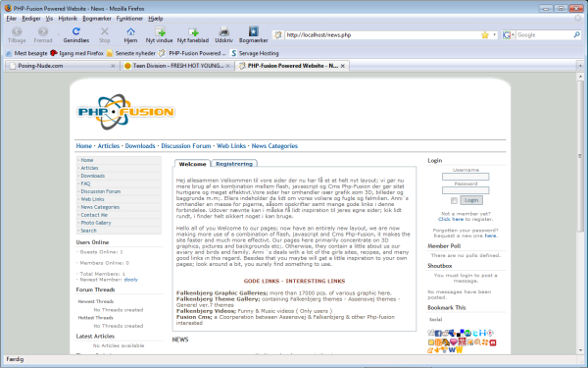Screen dimensions: 588x368
Task: Click the vertical scrollbar down arrow
Action: (x=580, y=350)
